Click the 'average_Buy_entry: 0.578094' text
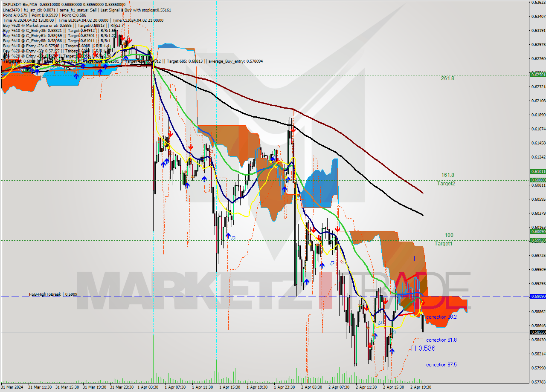 [235, 61]
